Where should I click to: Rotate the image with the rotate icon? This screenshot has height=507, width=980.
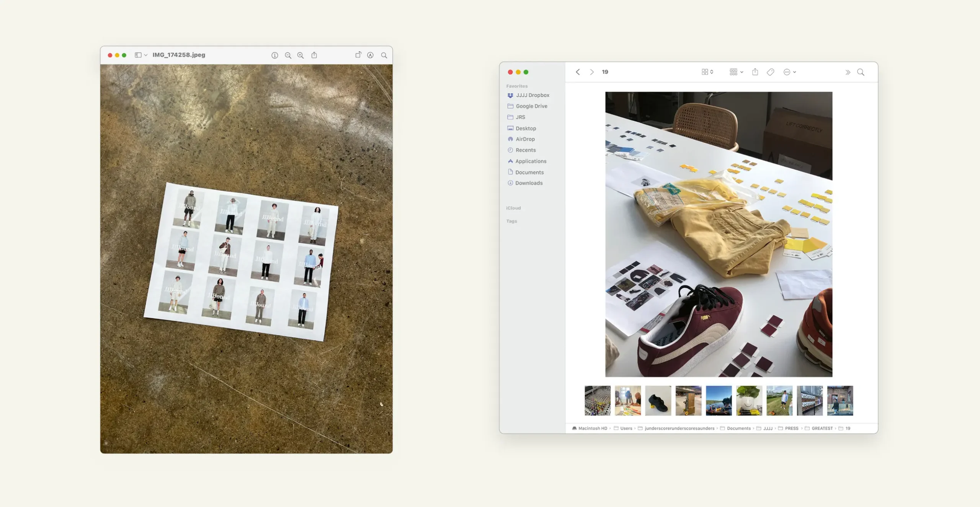[358, 55]
